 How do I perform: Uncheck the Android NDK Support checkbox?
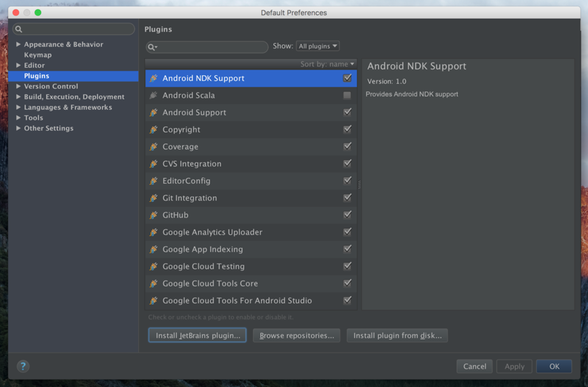(347, 78)
